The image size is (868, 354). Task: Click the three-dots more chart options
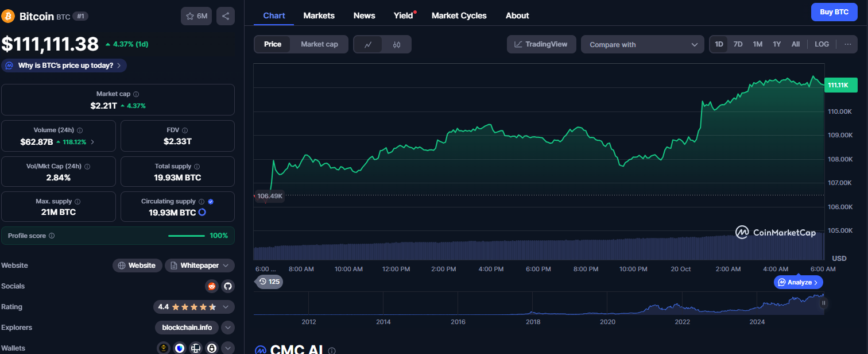point(847,44)
